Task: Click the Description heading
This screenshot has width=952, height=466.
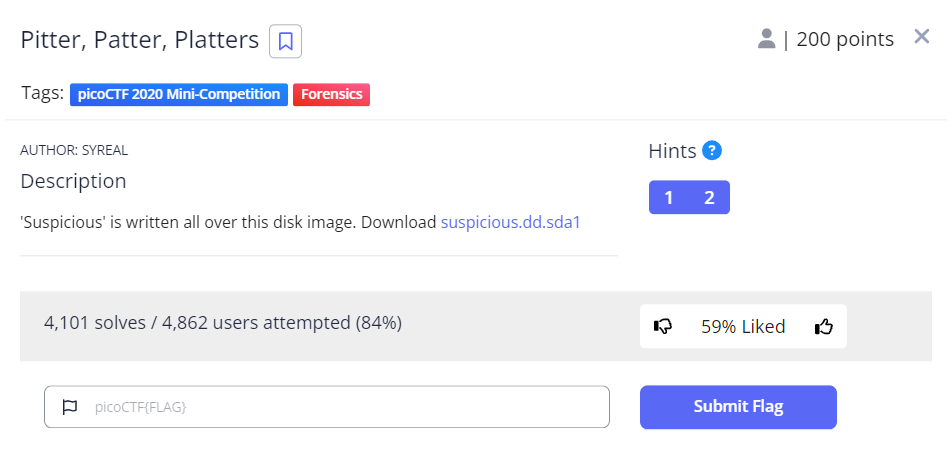Action: (x=73, y=181)
